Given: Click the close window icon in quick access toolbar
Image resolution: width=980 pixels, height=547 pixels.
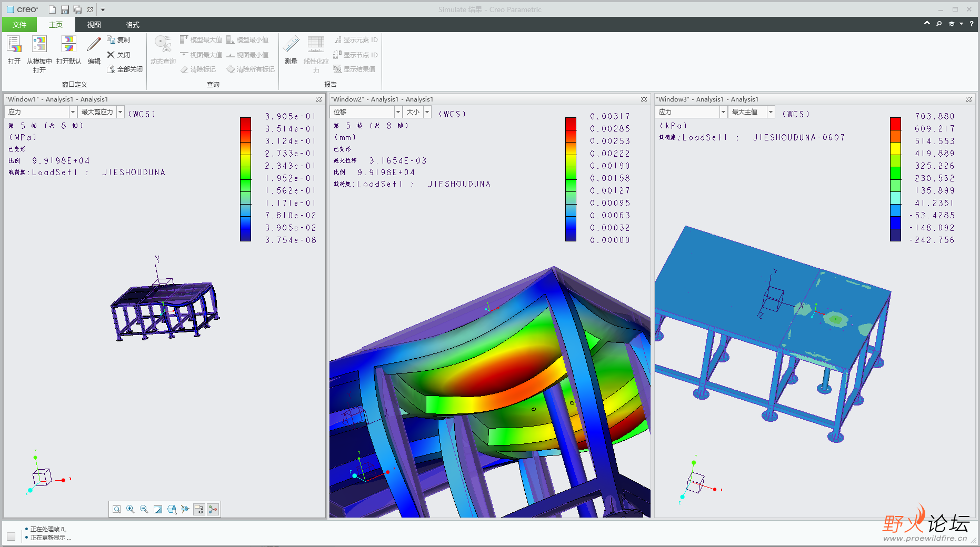Looking at the screenshot, I should pos(90,9).
